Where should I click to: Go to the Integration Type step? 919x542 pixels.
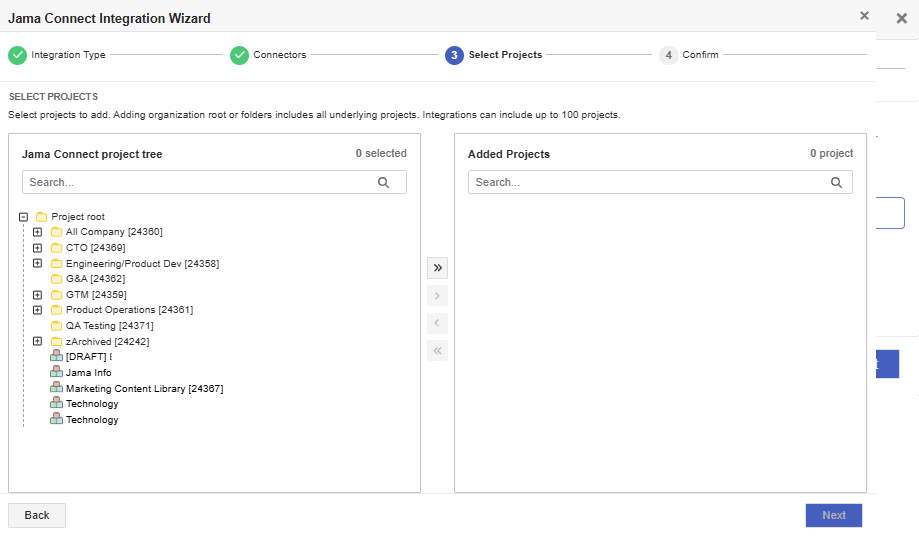(x=68, y=54)
